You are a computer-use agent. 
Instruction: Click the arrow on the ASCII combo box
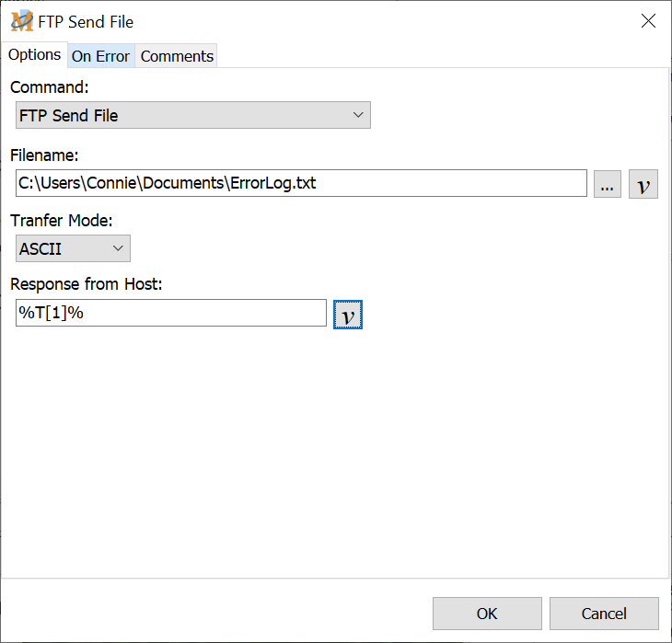coord(118,248)
